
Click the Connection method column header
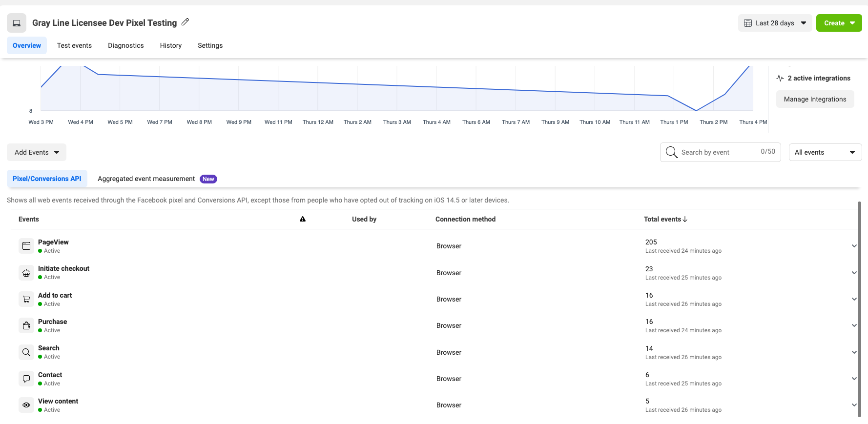465,219
